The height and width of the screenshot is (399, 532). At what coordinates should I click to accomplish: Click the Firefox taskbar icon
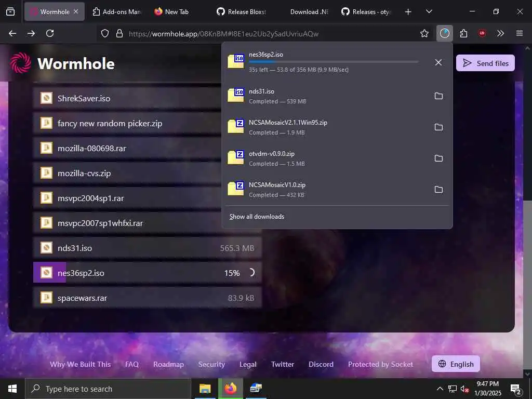click(230, 389)
